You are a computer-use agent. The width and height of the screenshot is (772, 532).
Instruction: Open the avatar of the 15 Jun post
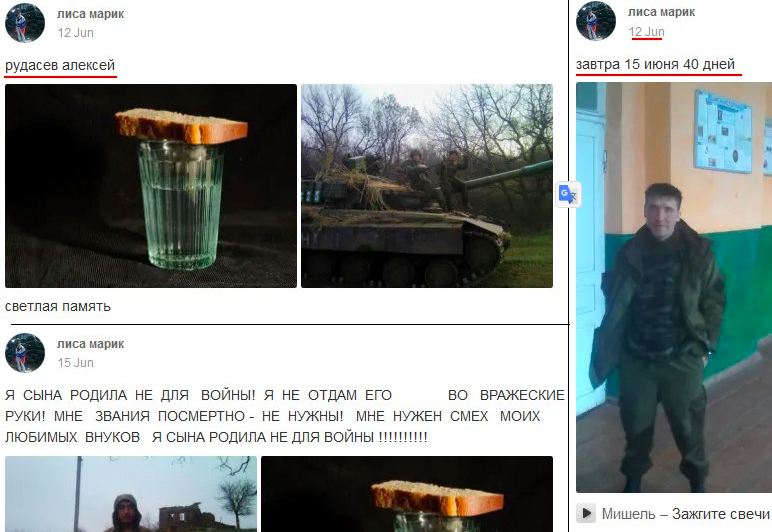coord(25,353)
